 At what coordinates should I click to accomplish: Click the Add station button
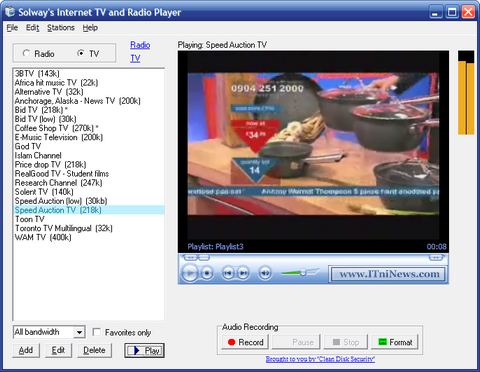pos(26,350)
